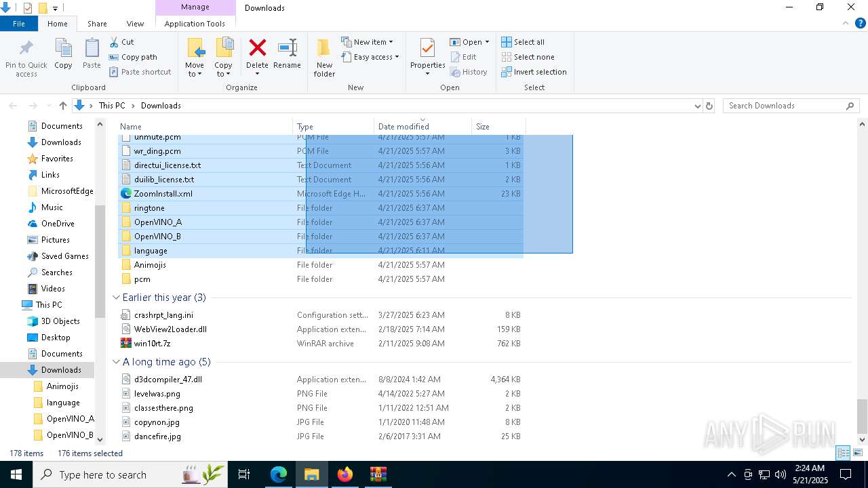This screenshot has width=868, height=488.
Task: Click the Windows Start button
Action: point(16,474)
